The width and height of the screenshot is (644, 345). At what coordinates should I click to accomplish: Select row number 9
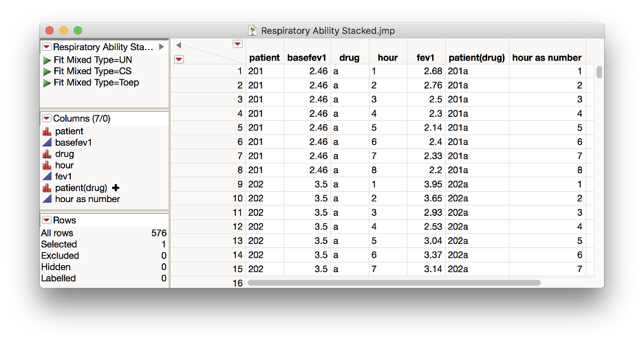[x=240, y=185]
